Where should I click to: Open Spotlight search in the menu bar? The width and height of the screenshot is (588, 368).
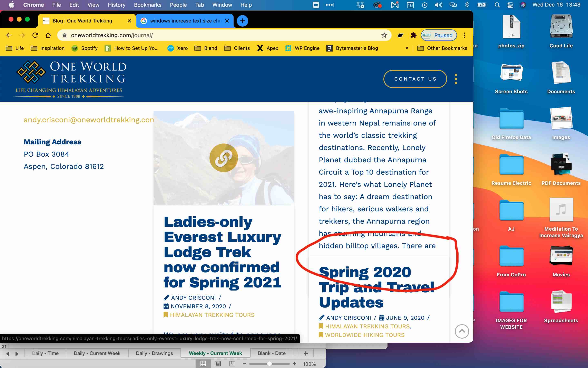(497, 5)
